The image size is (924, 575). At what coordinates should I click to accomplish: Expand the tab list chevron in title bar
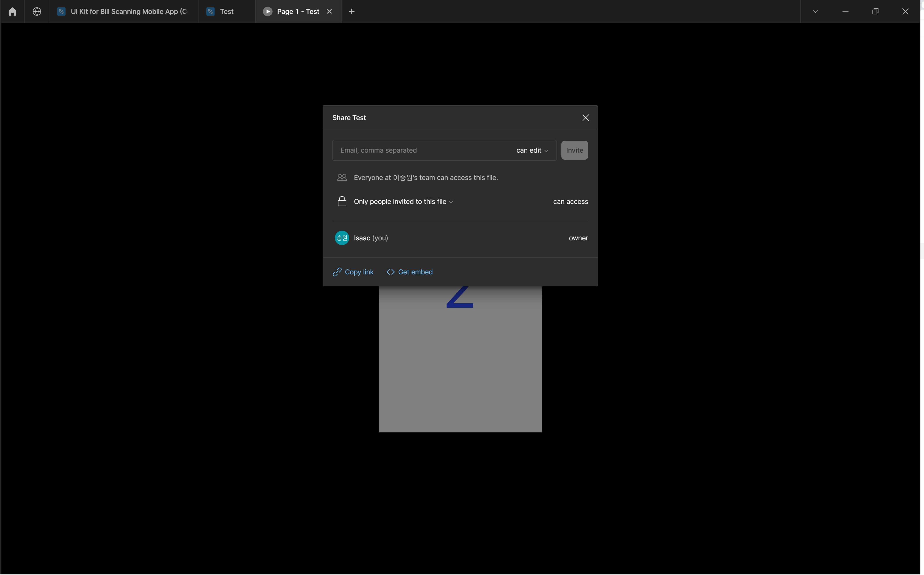click(815, 11)
